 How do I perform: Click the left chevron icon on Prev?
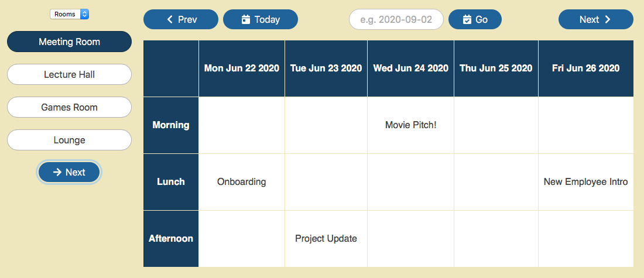coord(170,19)
